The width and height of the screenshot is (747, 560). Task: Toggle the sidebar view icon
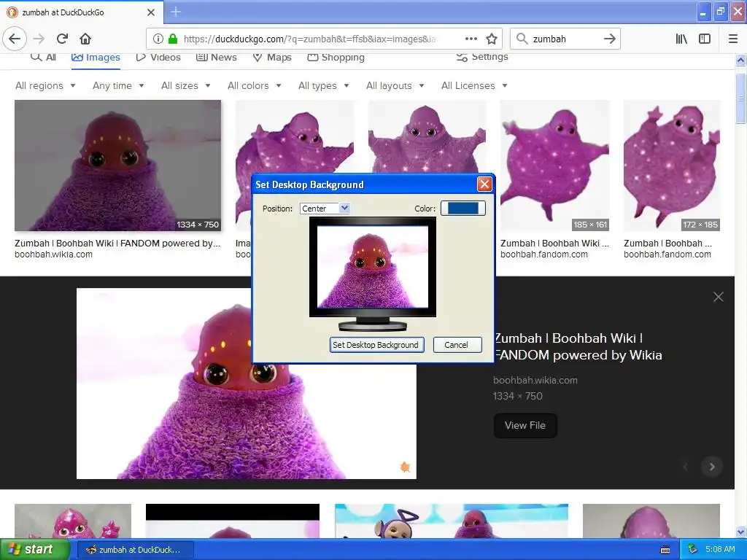click(705, 39)
